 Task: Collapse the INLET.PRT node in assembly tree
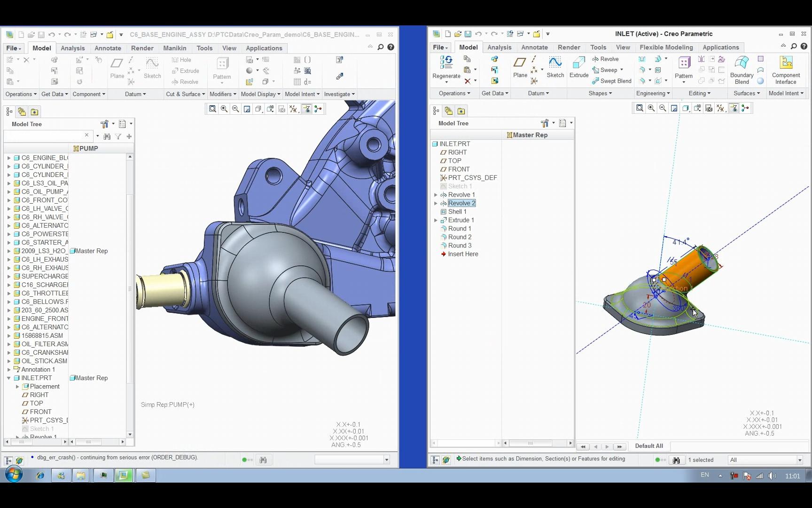[9, 378]
